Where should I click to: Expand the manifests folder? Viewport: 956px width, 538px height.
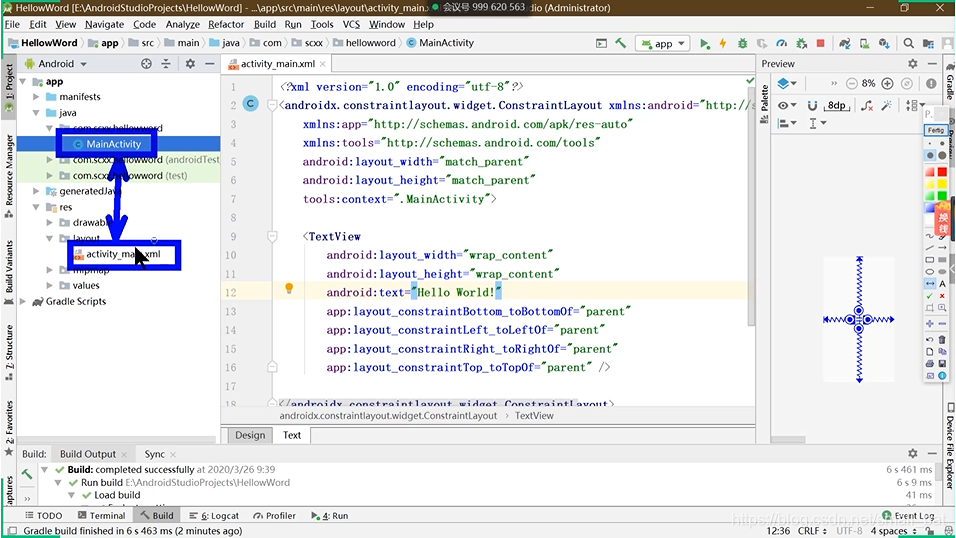[x=37, y=96]
